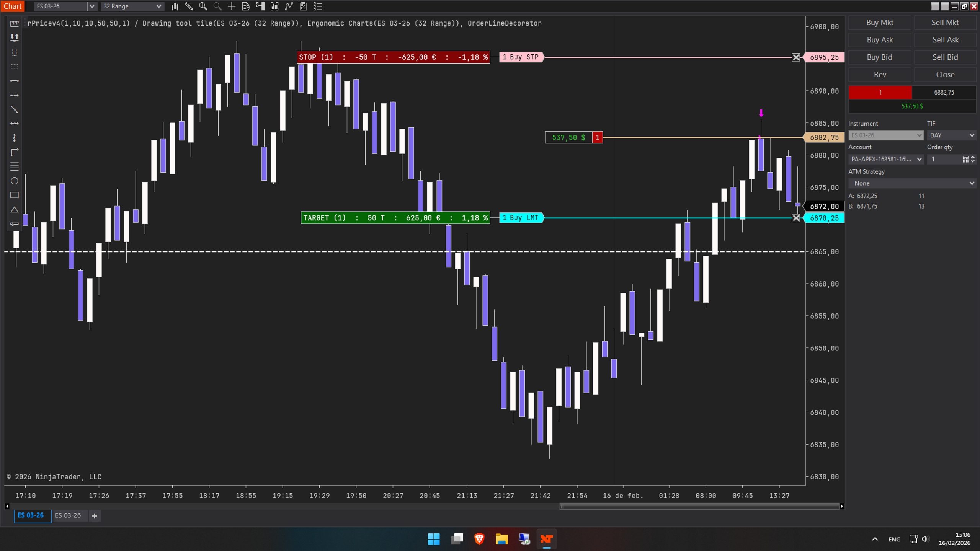The image size is (980, 551).
Task: Cancel the Buy STP order with X
Action: pos(796,57)
